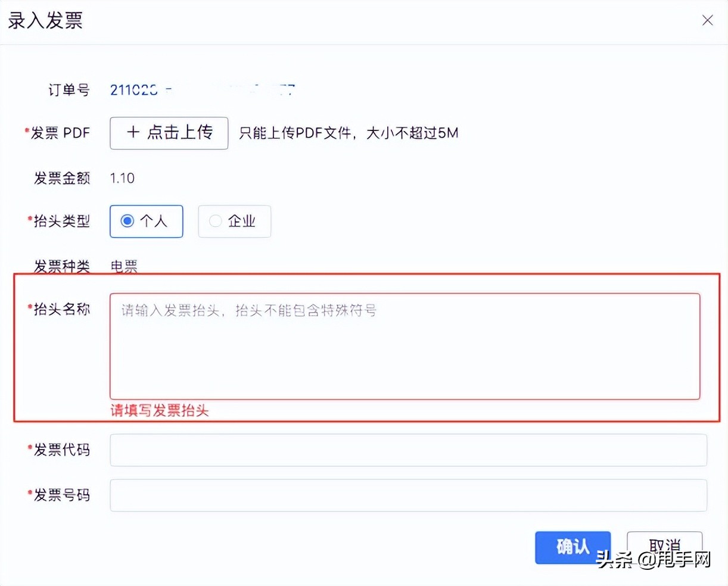The height and width of the screenshot is (586, 728).
Task: Click the red 请填写发票抬头 error message
Action: 159,410
